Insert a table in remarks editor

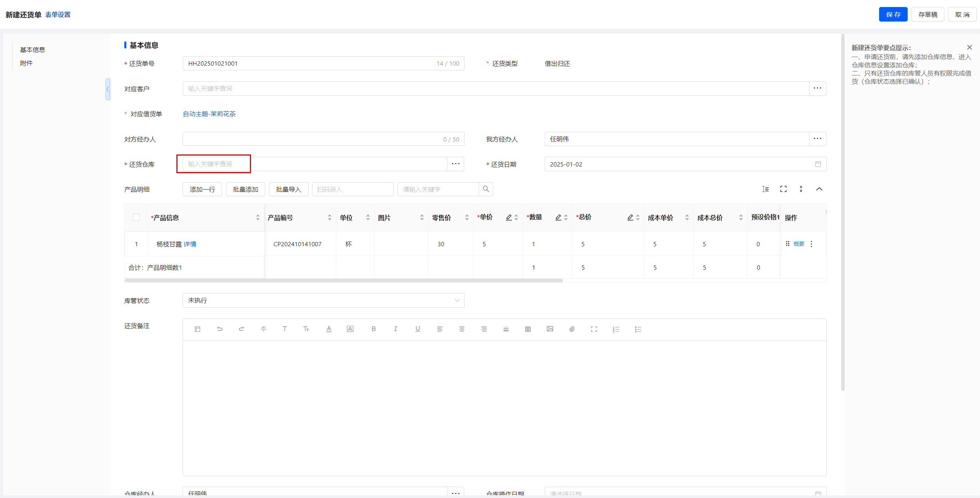tap(528, 329)
